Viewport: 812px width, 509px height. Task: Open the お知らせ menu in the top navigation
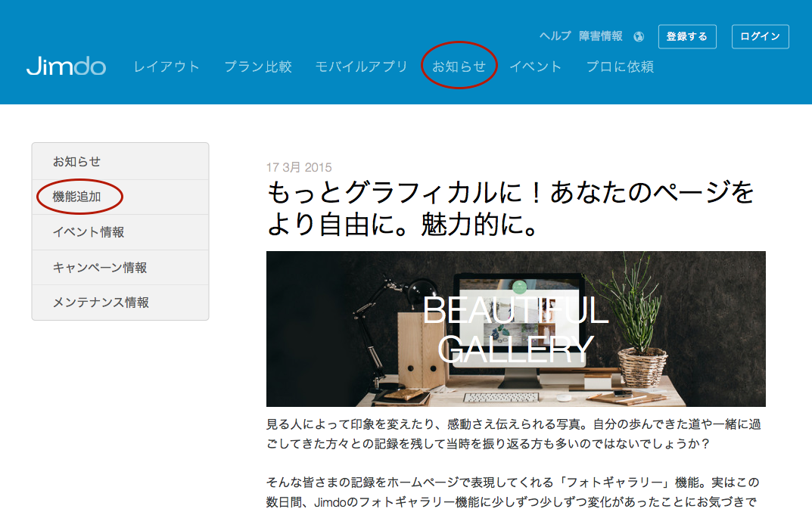(459, 67)
